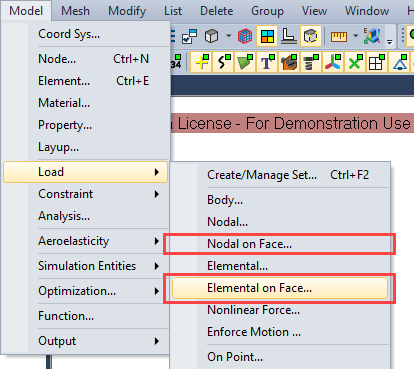Open the List menu

173,11
